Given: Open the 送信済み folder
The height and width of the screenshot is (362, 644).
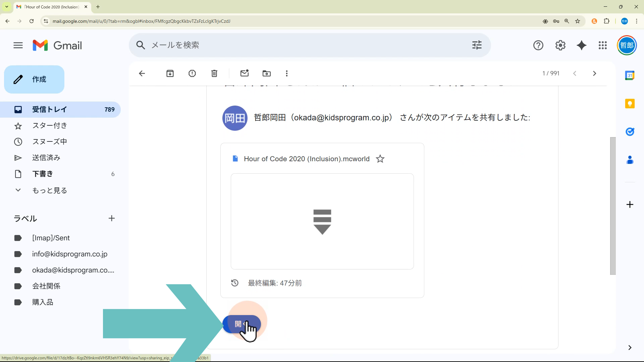Looking at the screenshot, I should point(46,158).
